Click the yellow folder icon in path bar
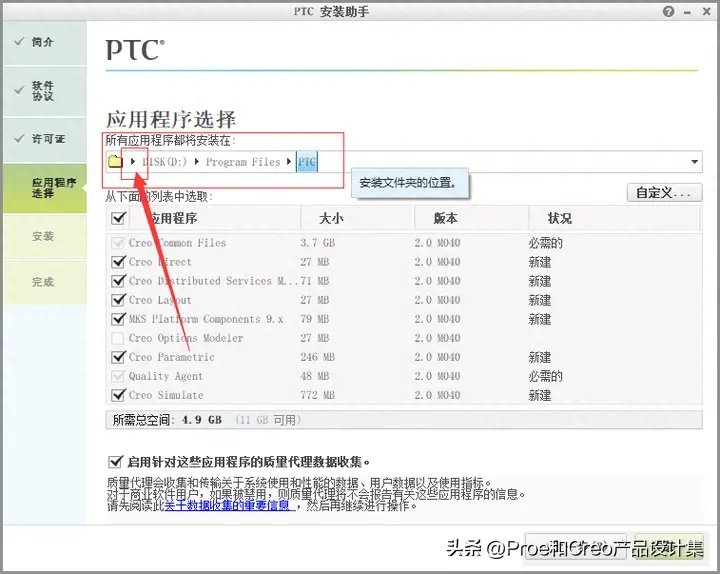 click(115, 161)
